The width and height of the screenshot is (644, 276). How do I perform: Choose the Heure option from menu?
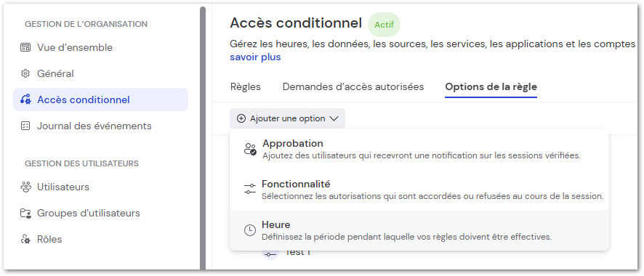tap(419, 230)
